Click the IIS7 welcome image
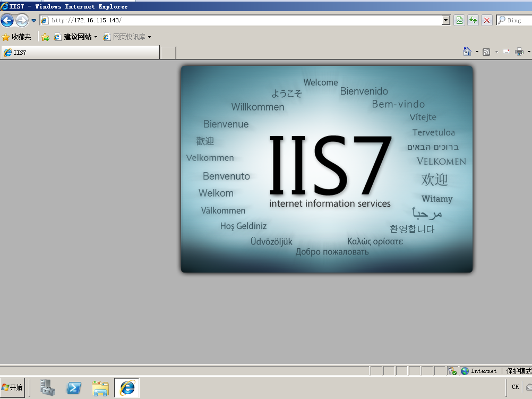Screen dimensions: 532x399 point(327,169)
